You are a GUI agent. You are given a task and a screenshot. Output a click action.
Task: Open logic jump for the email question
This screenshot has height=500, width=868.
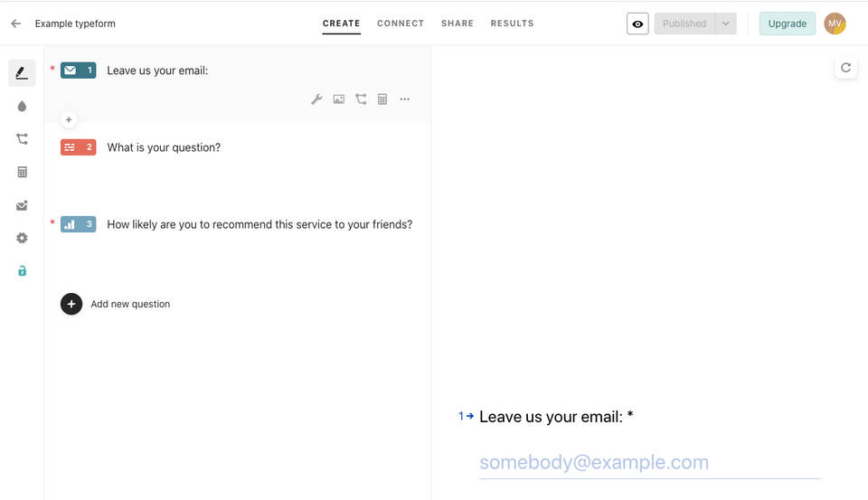pyautogui.click(x=361, y=99)
